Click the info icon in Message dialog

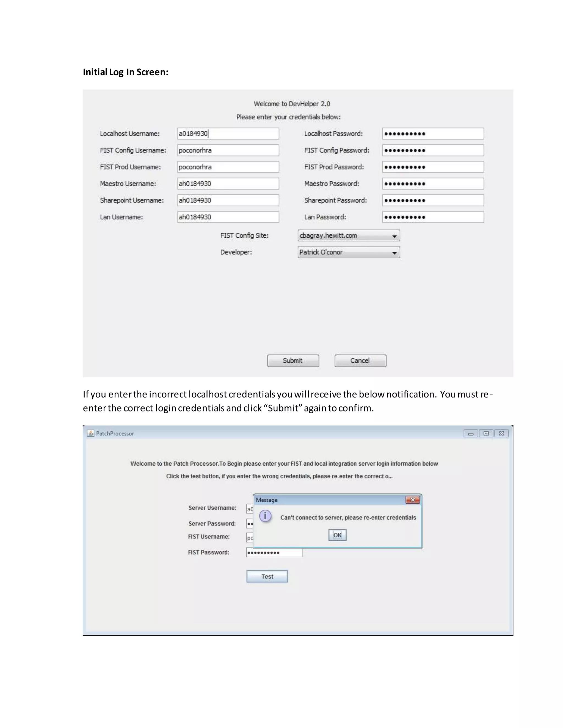click(265, 516)
